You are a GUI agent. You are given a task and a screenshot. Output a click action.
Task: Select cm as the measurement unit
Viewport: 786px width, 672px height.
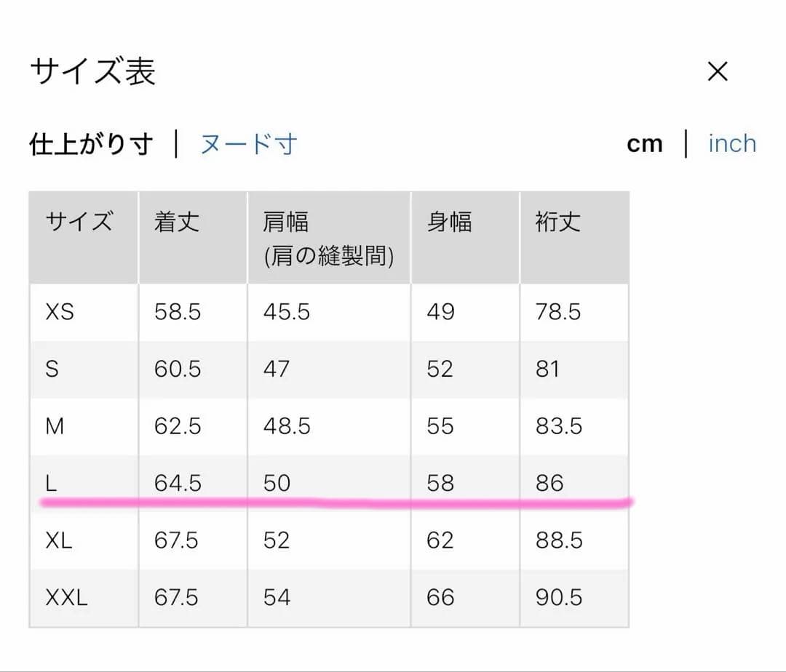(x=644, y=143)
